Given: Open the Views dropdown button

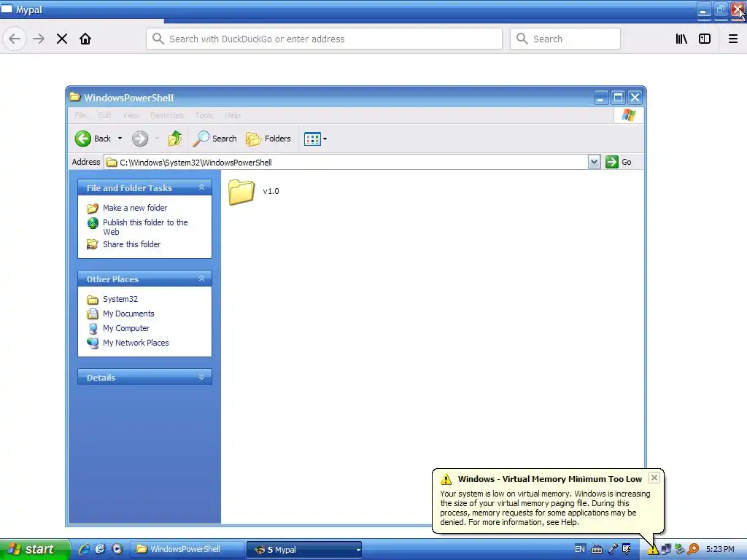Looking at the screenshot, I should click(315, 139).
